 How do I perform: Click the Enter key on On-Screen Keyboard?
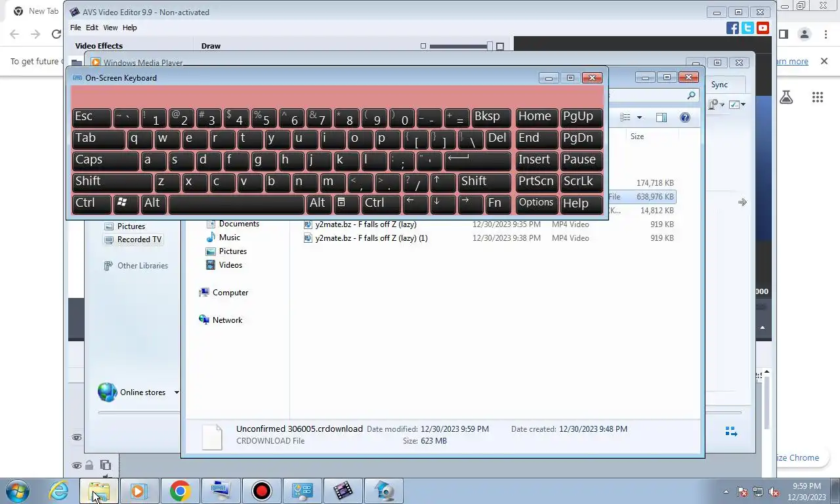coord(478,160)
